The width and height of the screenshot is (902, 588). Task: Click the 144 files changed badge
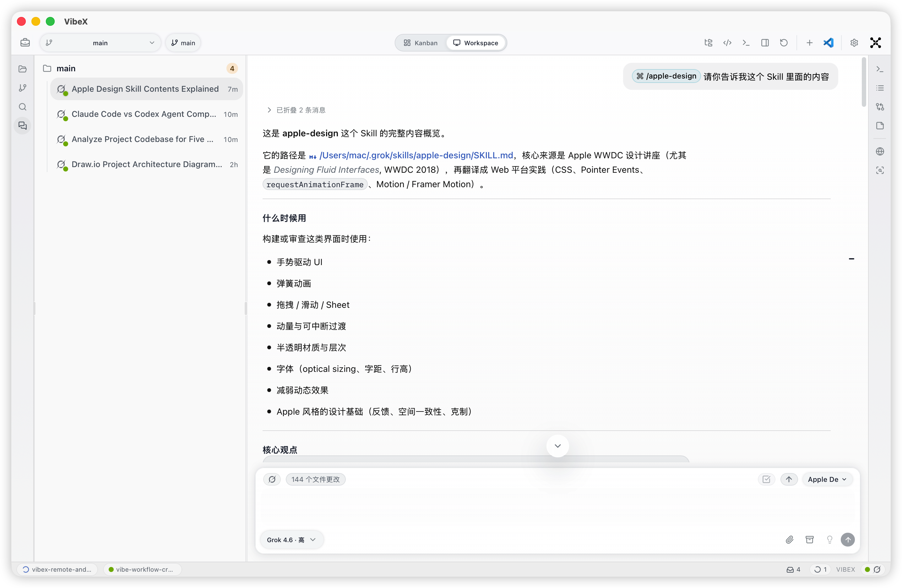click(315, 479)
